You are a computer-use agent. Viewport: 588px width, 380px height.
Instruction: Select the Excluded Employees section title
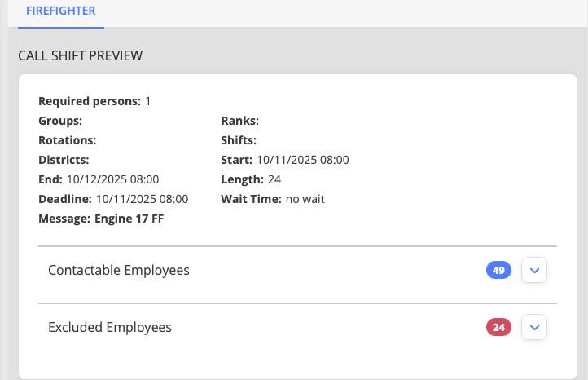tap(110, 328)
